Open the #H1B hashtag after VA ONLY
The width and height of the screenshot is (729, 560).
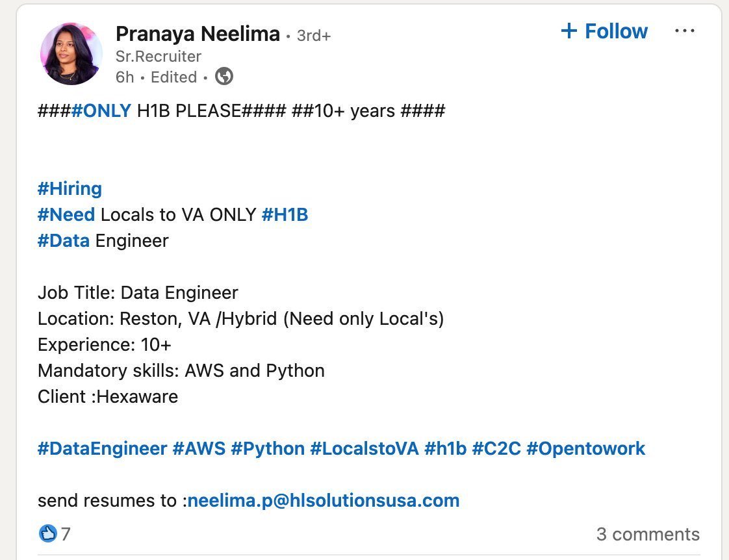[x=285, y=214]
